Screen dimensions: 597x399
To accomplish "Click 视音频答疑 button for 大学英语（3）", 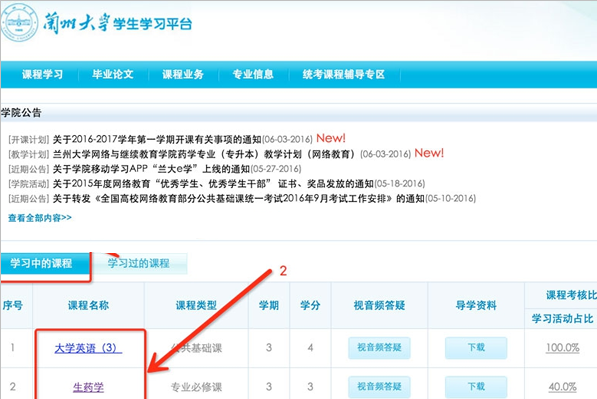I will pos(379,348).
